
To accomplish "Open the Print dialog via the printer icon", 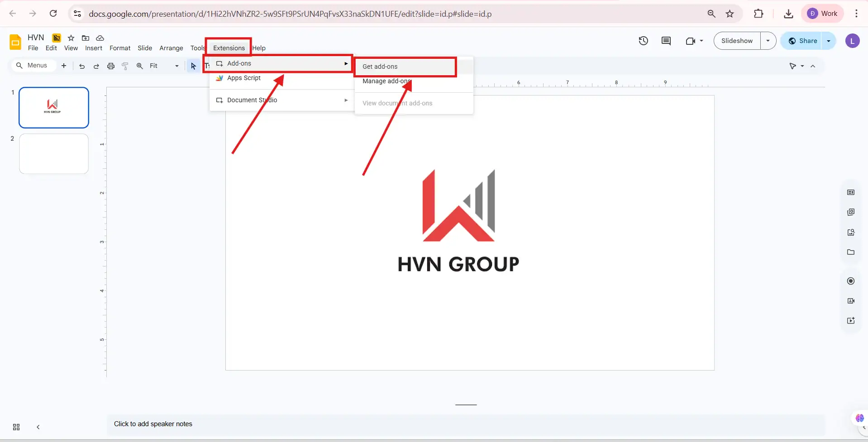I will point(111,66).
